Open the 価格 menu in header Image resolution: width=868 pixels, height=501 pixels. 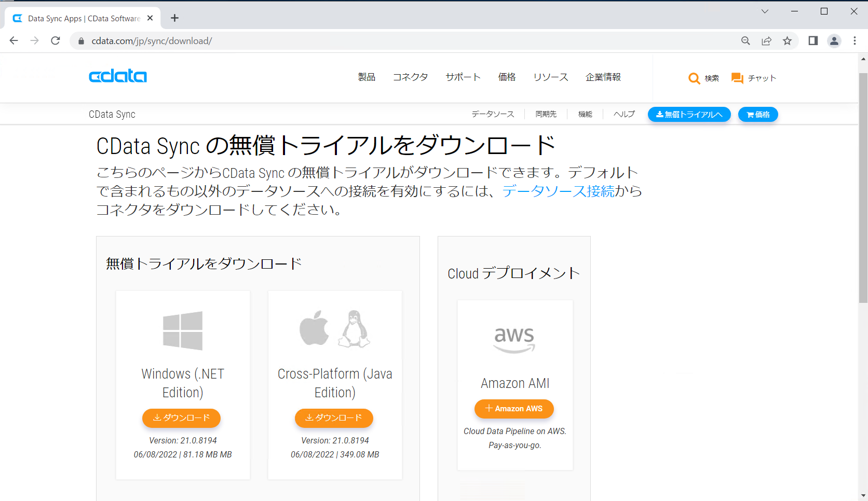click(507, 77)
